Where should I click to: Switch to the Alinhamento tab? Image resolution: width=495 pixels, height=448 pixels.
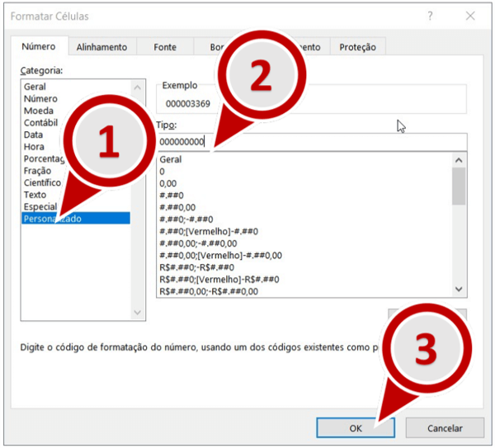click(x=101, y=47)
